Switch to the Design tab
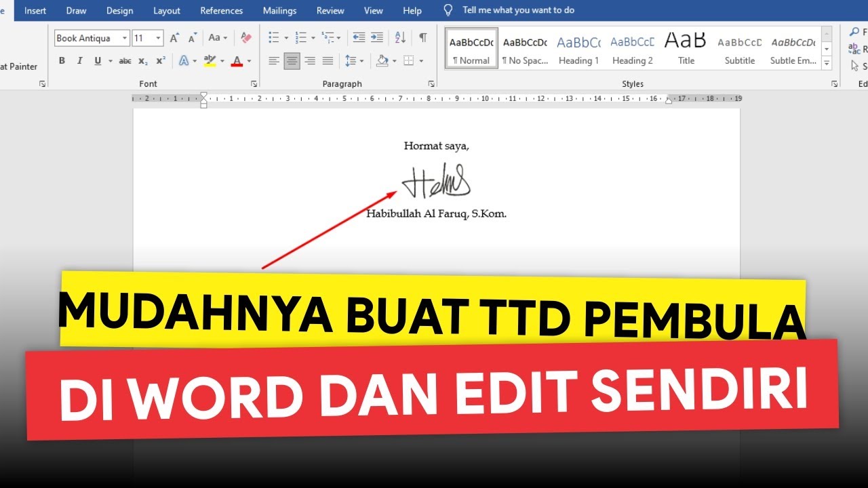Viewport: 868px width, 488px height. 120,10
